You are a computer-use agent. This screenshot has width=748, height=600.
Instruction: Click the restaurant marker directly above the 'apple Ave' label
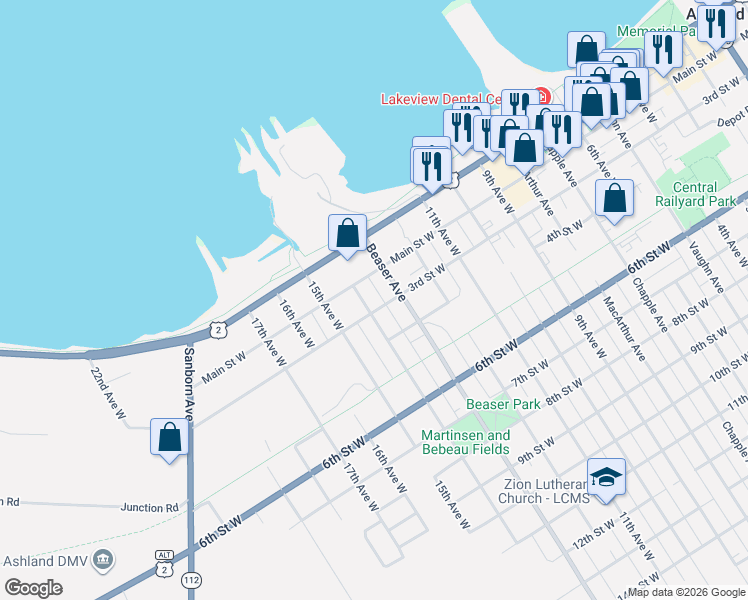[562, 133]
